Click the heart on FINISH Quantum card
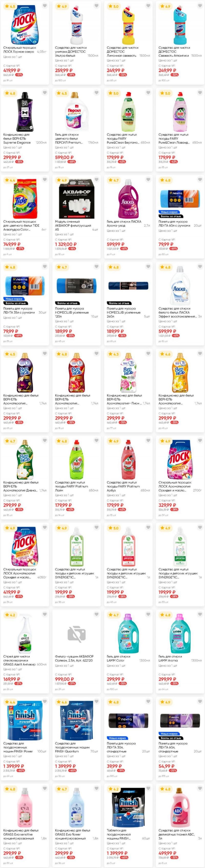 pyautogui.click(x=96, y=702)
